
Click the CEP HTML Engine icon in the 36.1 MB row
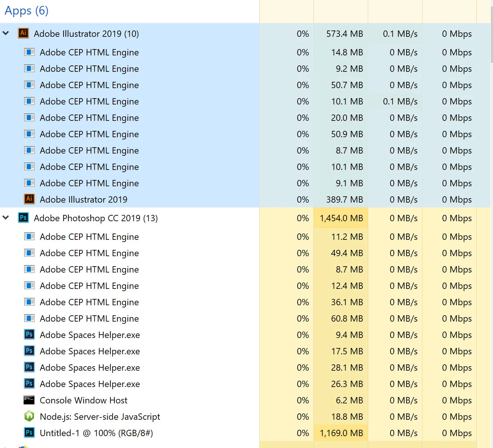point(29,302)
